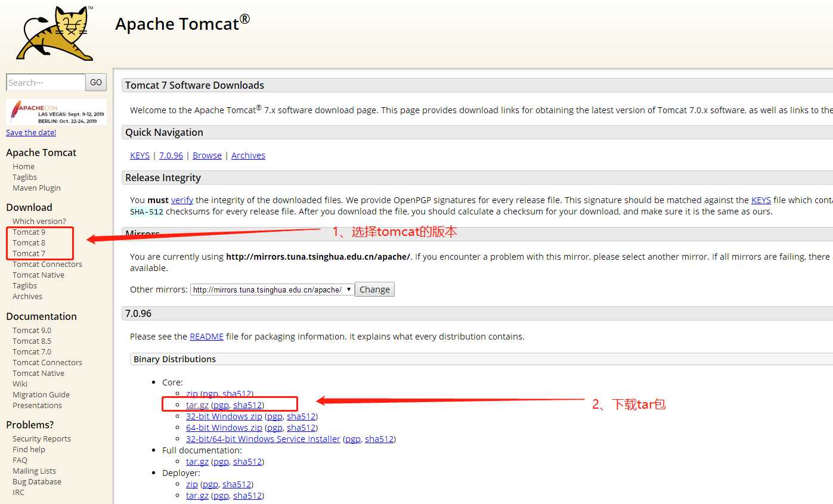Click KEYS in Quick Navigation

[140, 155]
